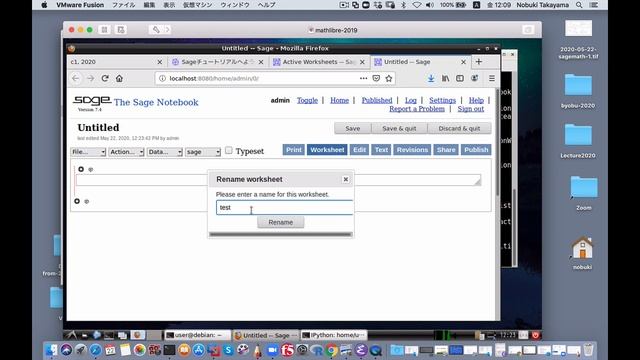This screenshot has width=640, height=360.
Task: Tick the Typeset checkbox
Action: click(229, 150)
